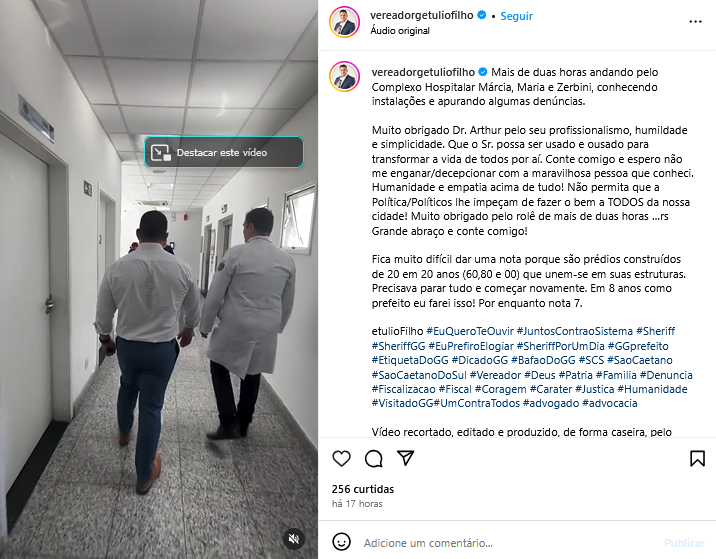Viewport: 716px width, 559px height.
Task: Like the post with the heart icon
Action: (x=341, y=459)
